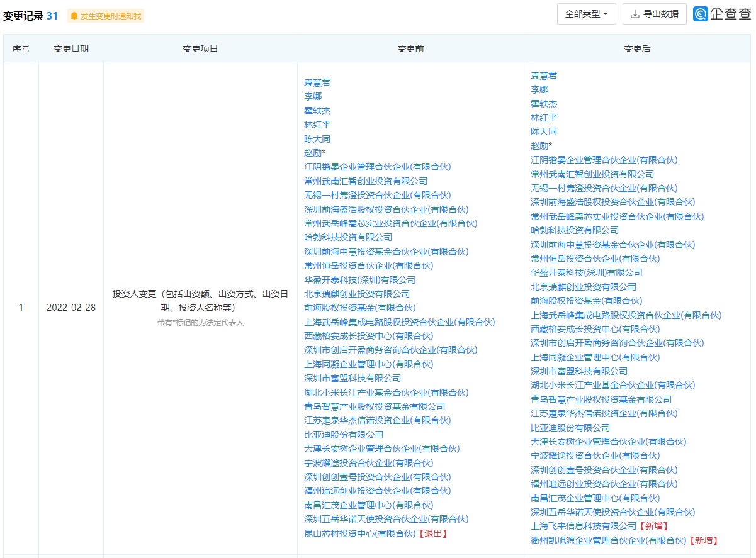Open 青岛智慧产业股权投资基金 in 变更后 column
Image resolution: width=756 pixels, height=558 pixels.
pyautogui.click(x=601, y=399)
